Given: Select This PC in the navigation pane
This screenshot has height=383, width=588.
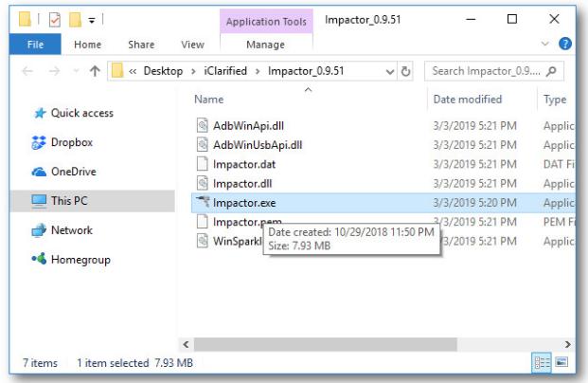Looking at the screenshot, I should coord(93,201).
